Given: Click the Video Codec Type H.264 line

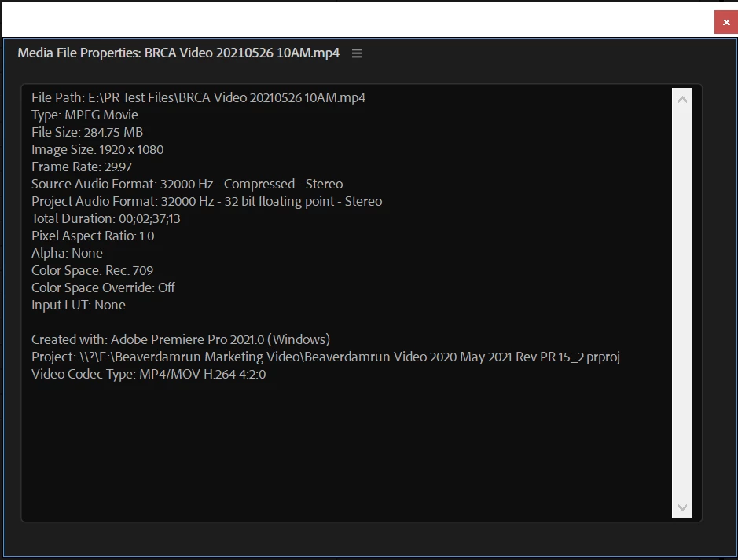Looking at the screenshot, I should [x=149, y=375].
